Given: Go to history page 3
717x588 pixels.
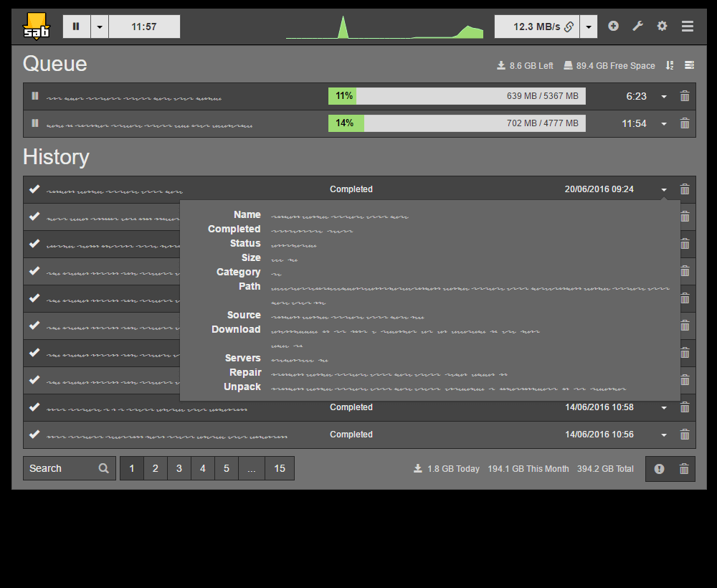Looking at the screenshot, I should (x=179, y=468).
